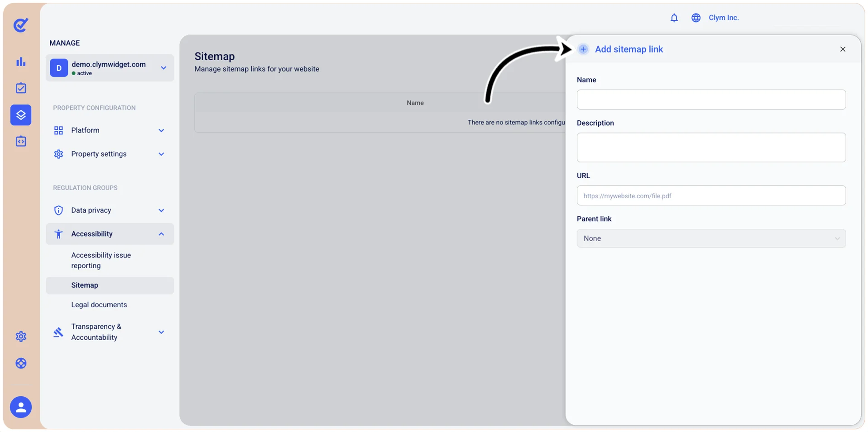The image size is (868, 432).
Task: Open the code embed sidebar icon
Action: [21, 142]
